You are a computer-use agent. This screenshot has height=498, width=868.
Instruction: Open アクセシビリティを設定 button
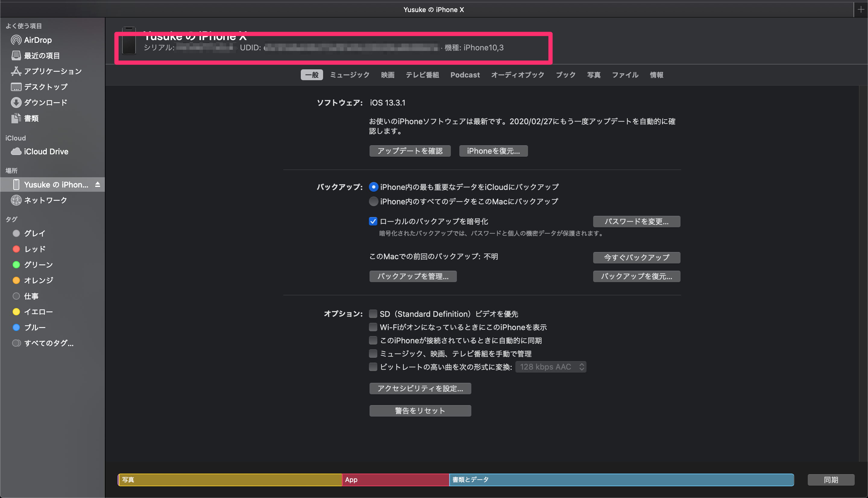[420, 389]
